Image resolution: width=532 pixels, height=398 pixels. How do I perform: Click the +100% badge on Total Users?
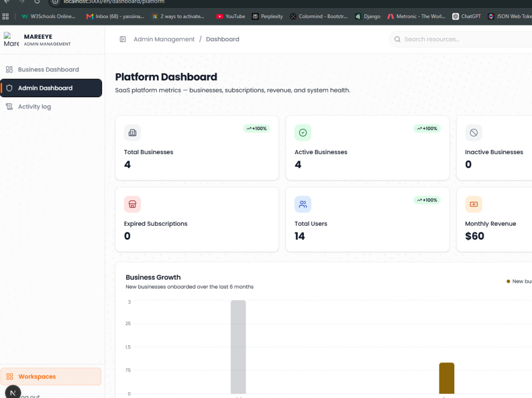[x=427, y=200]
